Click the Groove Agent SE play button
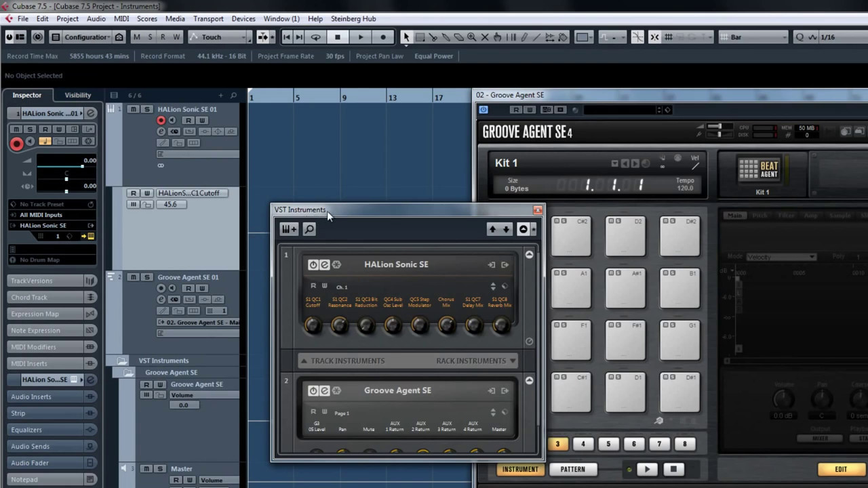The image size is (868, 488). click(x=647, y=469)
